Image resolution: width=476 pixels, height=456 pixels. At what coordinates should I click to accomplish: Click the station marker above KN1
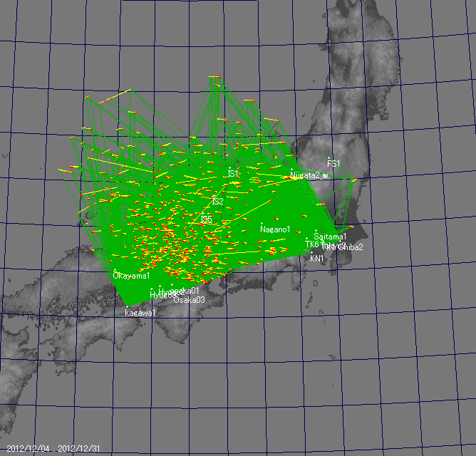click(x=312, y=253)
